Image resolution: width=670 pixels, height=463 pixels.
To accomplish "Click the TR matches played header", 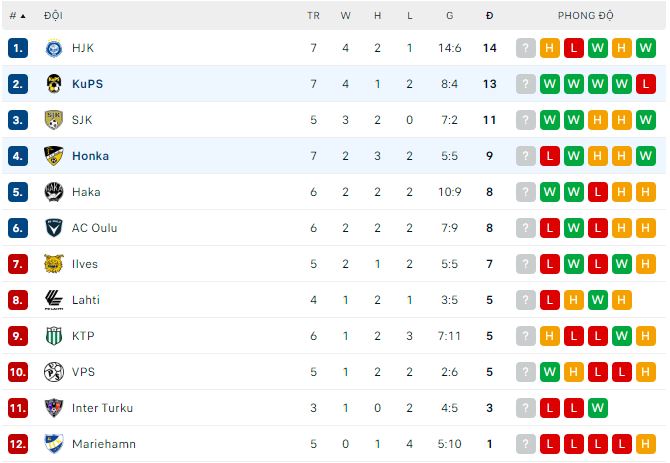I will [x=313, y=16].
